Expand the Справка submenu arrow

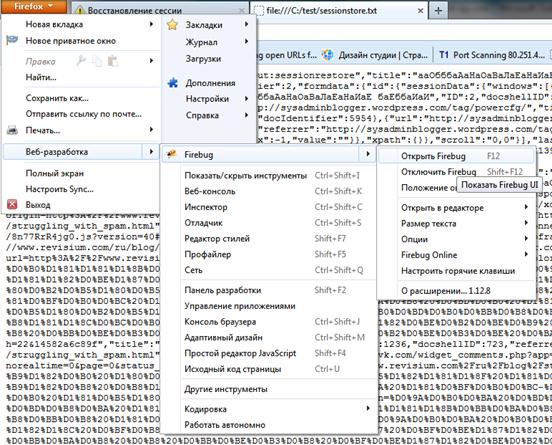coord(246,115)
